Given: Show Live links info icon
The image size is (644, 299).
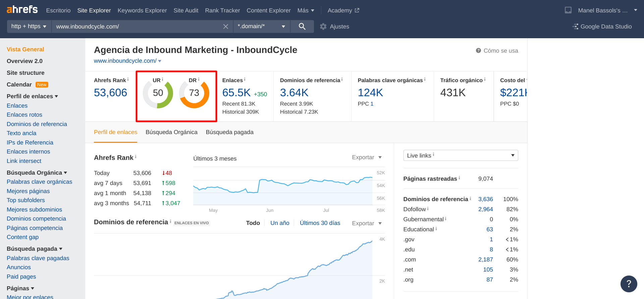Looking at the screenshot, I should pos(433,155).
